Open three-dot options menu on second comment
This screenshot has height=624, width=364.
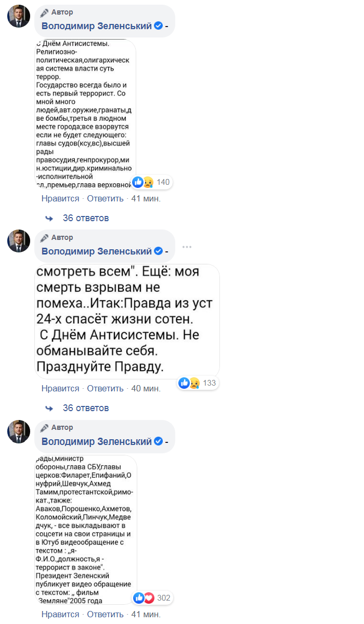187,247
